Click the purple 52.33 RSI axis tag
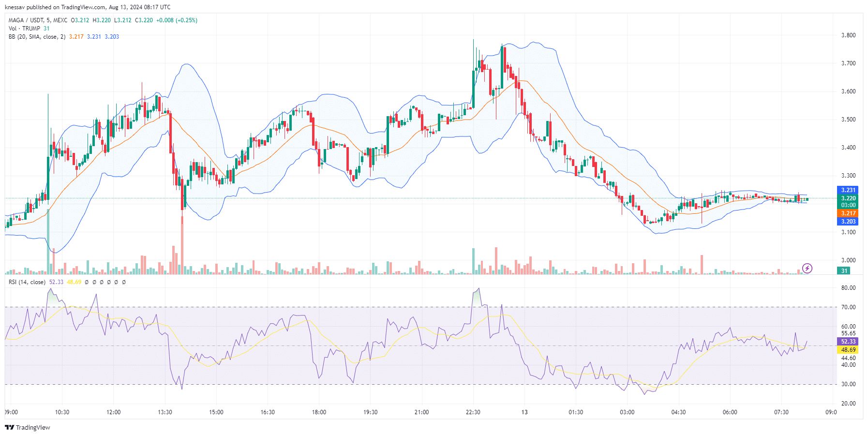The width and height of the screenshot is (868, 436). (x=847, y=342)
